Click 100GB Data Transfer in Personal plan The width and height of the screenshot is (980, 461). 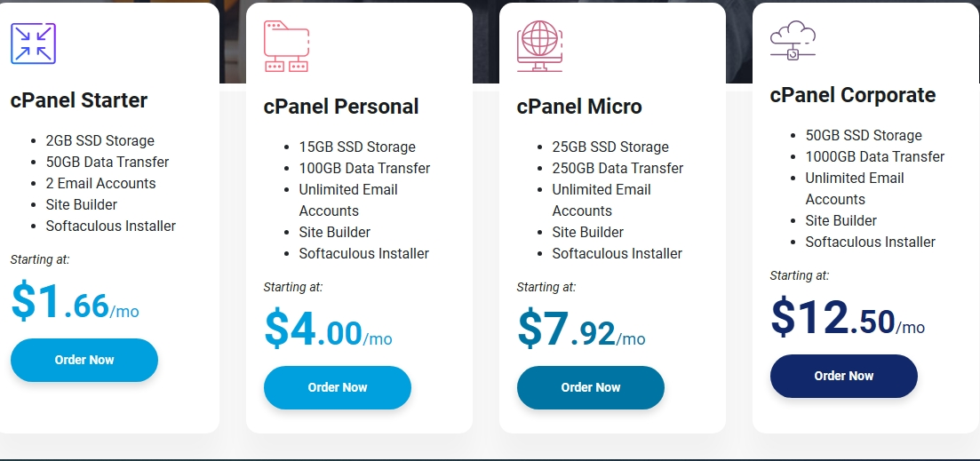tap(364, 168)
